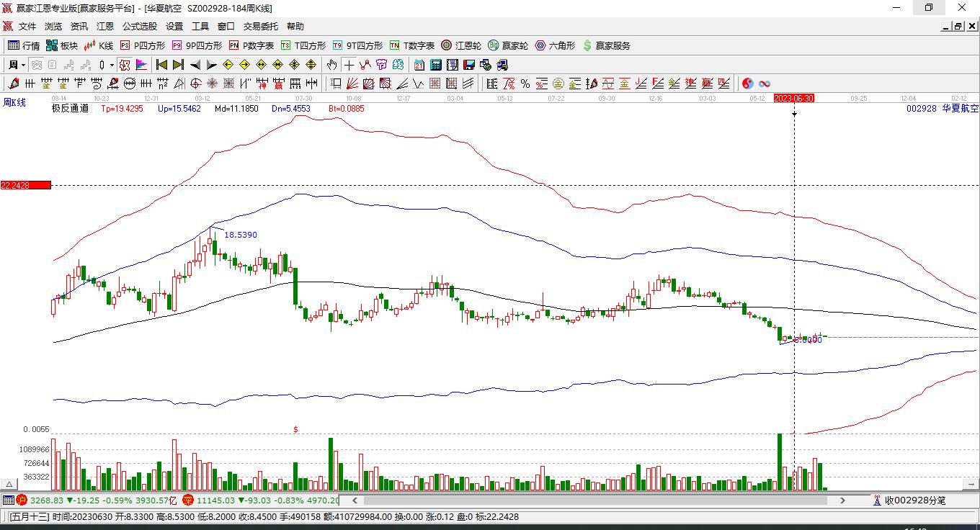Viewport: 980px width, 530px height.
Task: Launch the 江恩轮 Gann wheel
Action: pyautogui.click(x=461, y=45)
